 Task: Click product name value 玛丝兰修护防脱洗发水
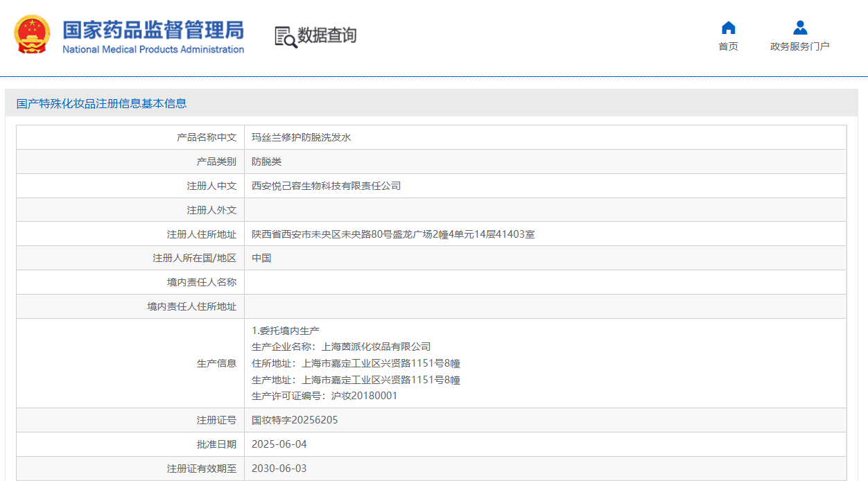click(302, 137)
